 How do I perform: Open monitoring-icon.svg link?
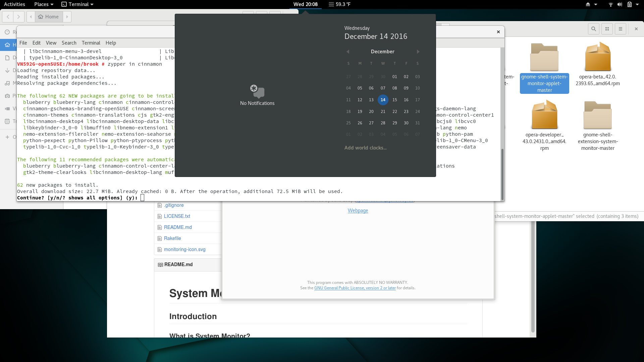pos(185,249)
